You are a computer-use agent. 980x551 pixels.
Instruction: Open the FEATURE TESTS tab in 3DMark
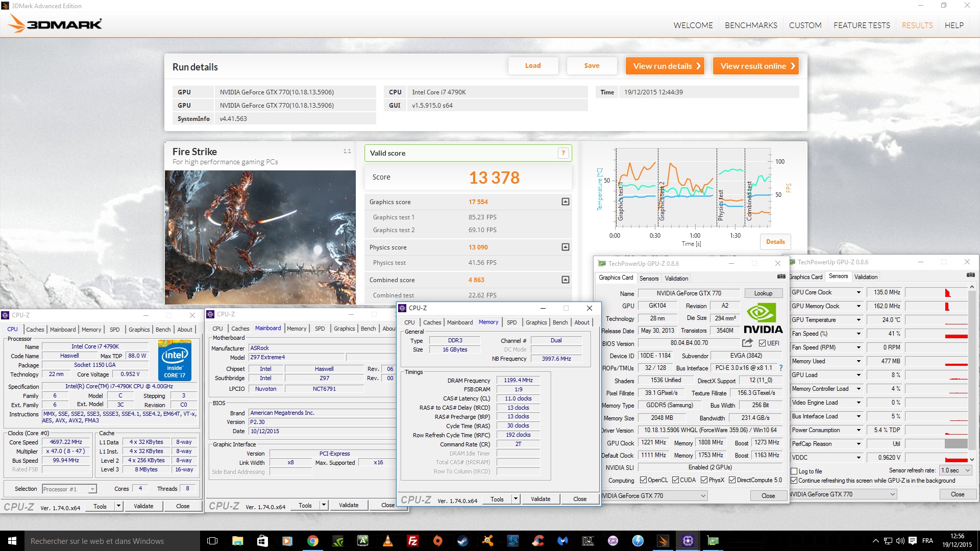point(862,25)
